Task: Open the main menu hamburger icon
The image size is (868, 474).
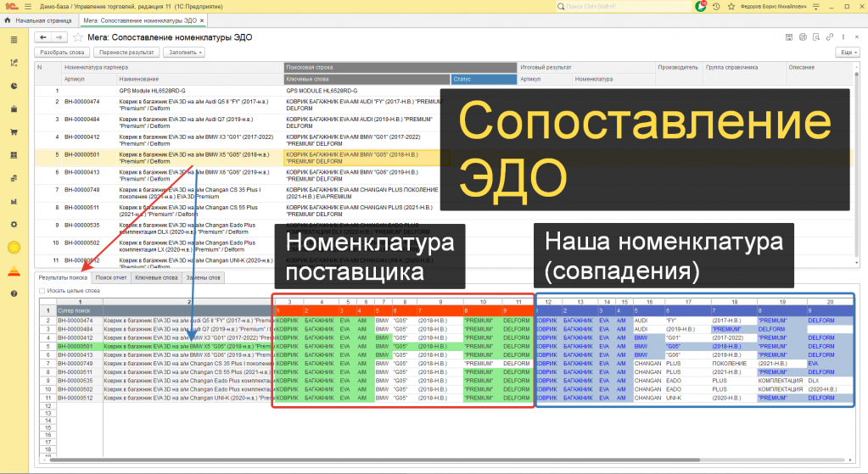Action: click(x=28, y=7)
